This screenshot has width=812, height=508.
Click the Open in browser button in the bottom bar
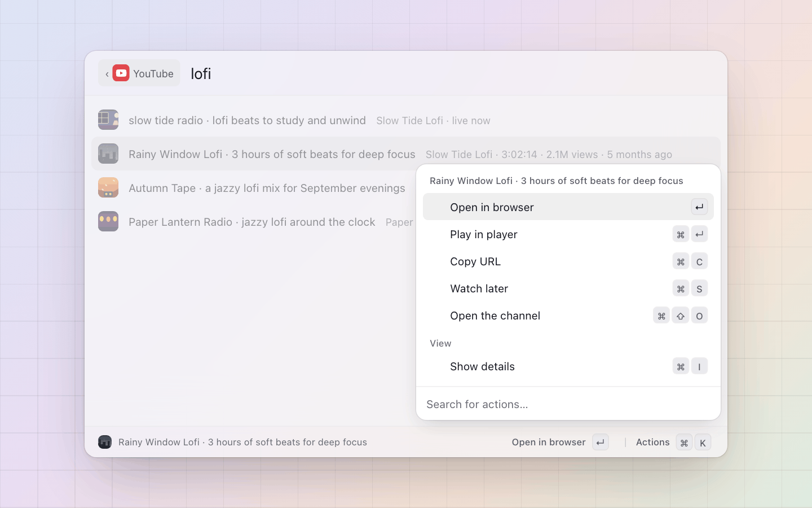click(x=560, y=443)
